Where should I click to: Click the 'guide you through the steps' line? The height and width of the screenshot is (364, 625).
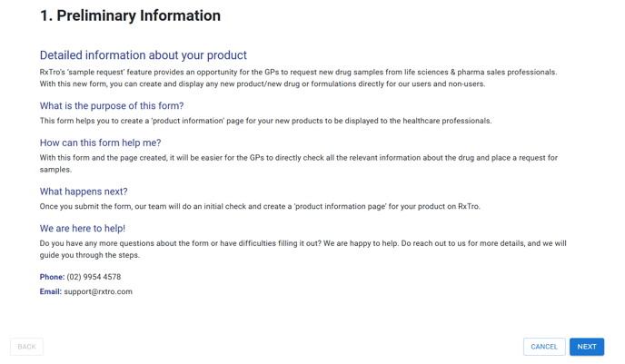point(90,255)
